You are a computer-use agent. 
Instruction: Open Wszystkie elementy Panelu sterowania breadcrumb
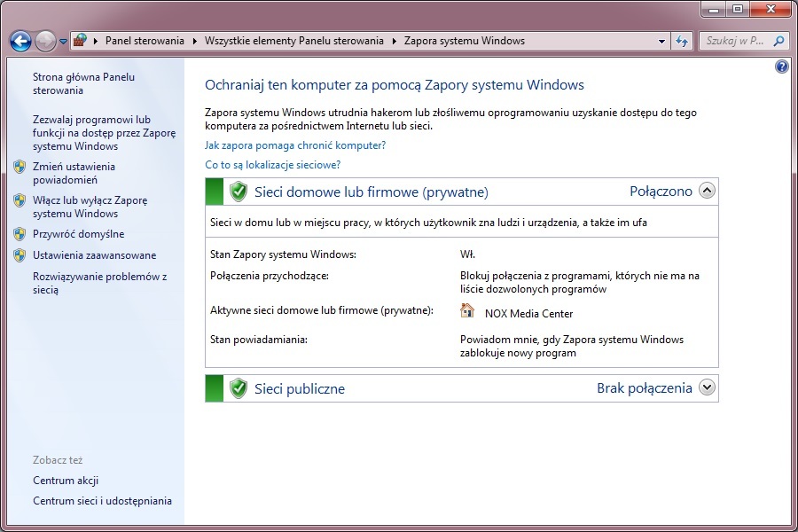[x=294, y=41]
